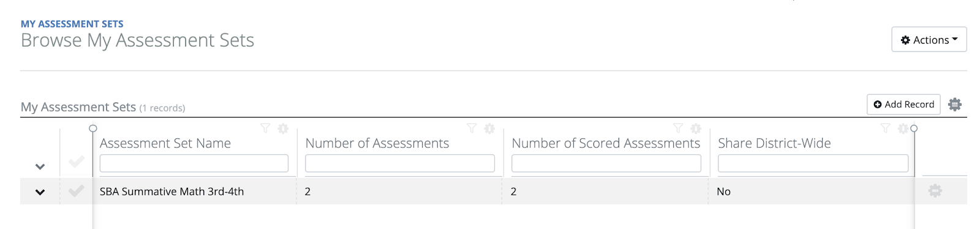Image resolution: width=980 pixels, height=229 pixels.
Task: Expand the SBA Summative Math 3rd-4th row
Action: pyautogui.click(x=40, y=192)
